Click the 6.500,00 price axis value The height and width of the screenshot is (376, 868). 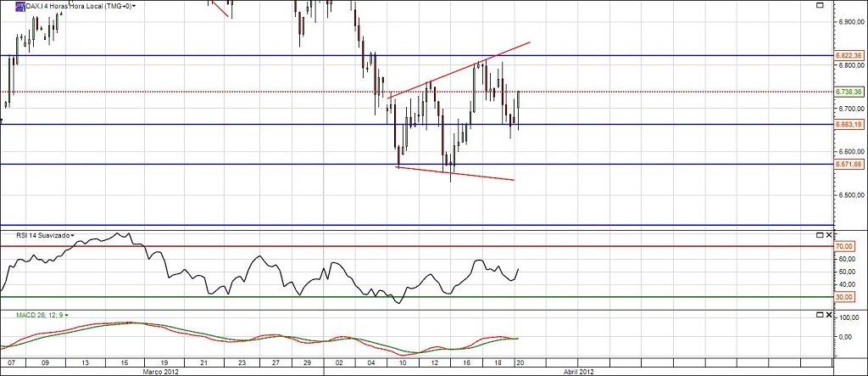coord(851,195)
